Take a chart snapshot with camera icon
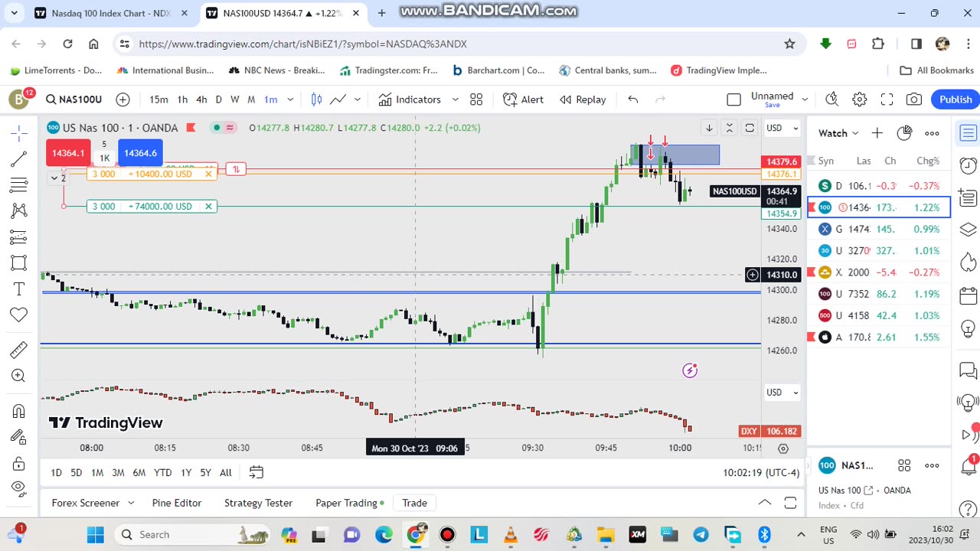This screenshot has width=980, height=551. click(x=914, y=99)
